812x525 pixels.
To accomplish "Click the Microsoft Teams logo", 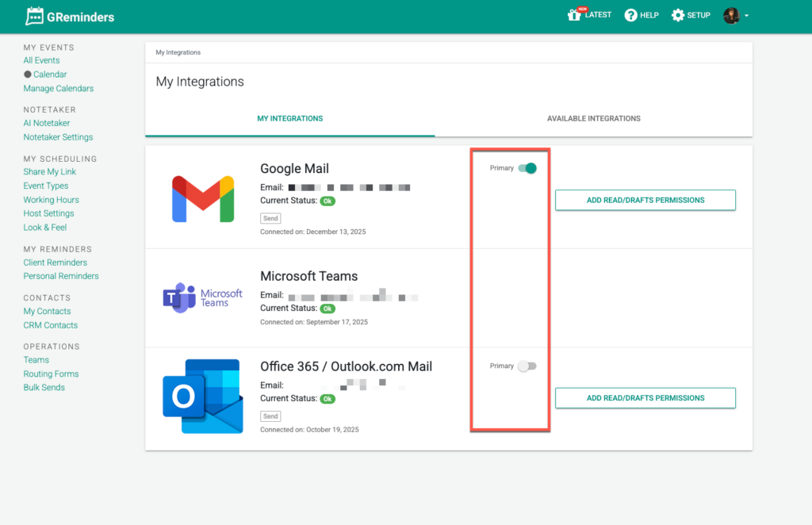I will pos(203,297).
